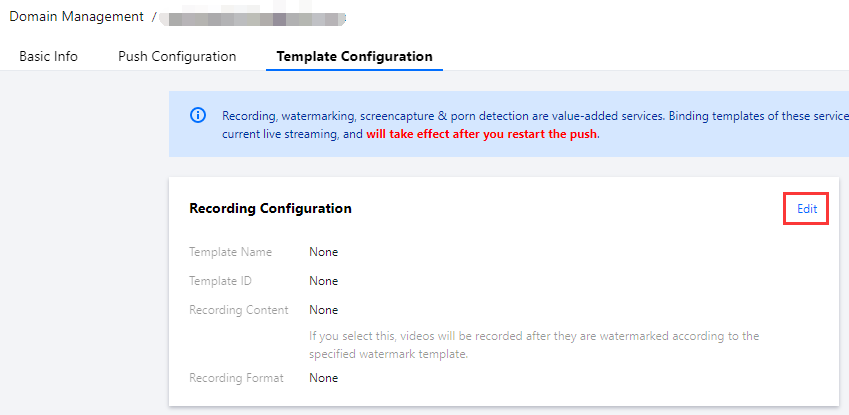The height and width of the screenshot is (415, 849).
Task: Click the Recording Format label
Action: (236, 378)
